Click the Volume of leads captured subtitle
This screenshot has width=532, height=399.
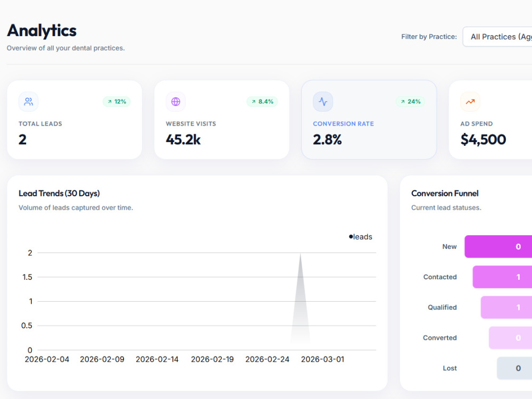click(x=76, y=207)
